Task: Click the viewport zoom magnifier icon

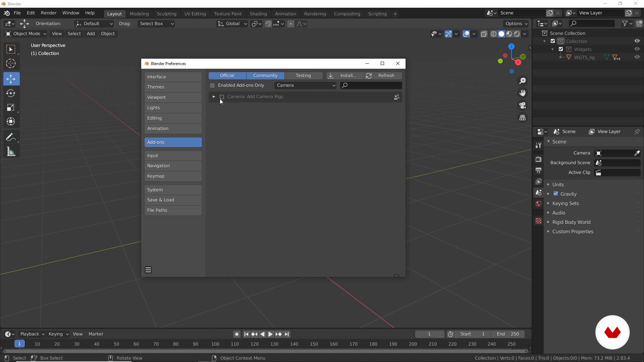Action: pyautogui.click(x=523, y=81)
